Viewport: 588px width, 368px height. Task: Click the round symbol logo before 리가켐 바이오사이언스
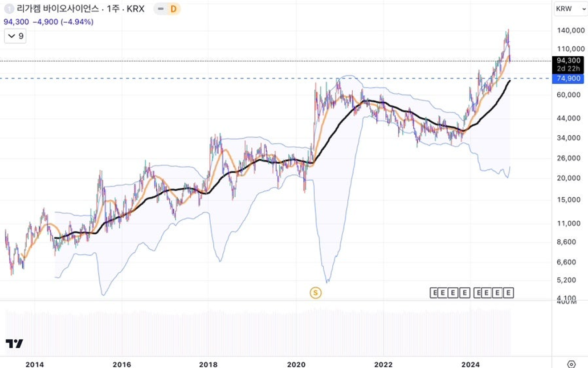coord(9,8)
